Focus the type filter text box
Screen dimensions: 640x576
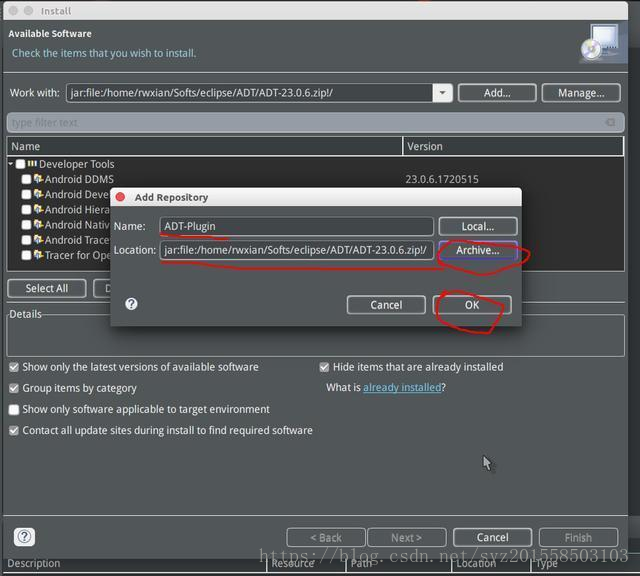tap(306, 122)
